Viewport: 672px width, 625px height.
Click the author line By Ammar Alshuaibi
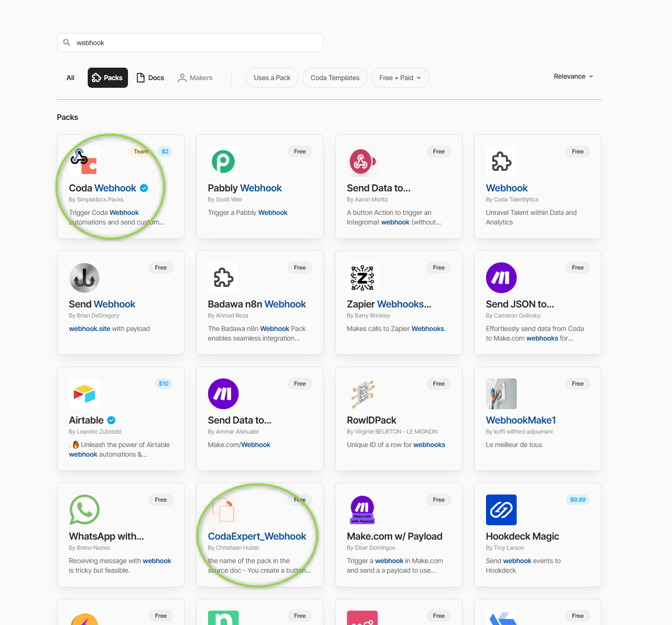tap(233, 432)
